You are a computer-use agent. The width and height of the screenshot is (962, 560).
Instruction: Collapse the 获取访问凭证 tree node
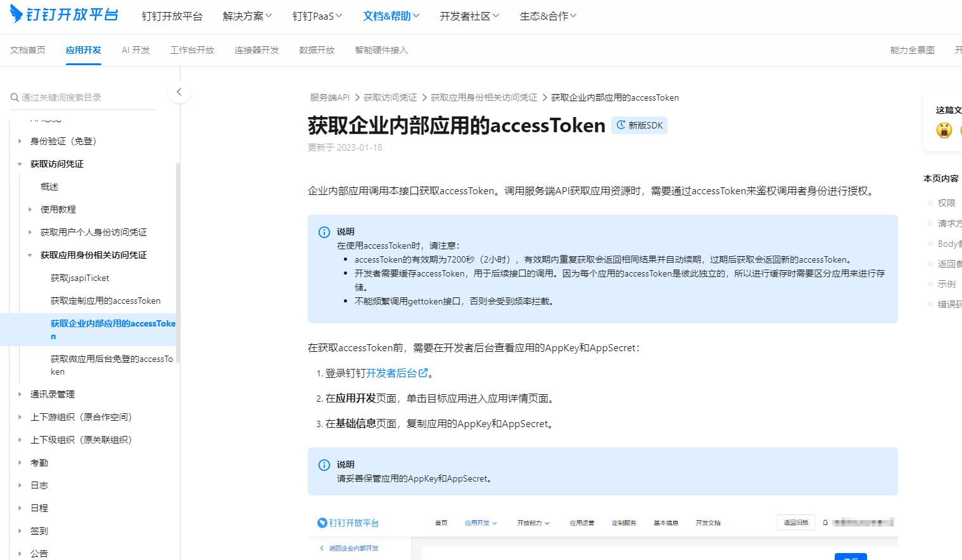point(20,164)
